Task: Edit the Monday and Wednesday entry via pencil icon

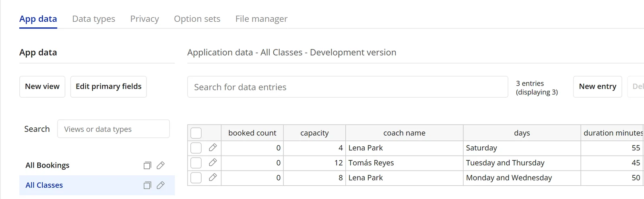Action: coord(213,178)
